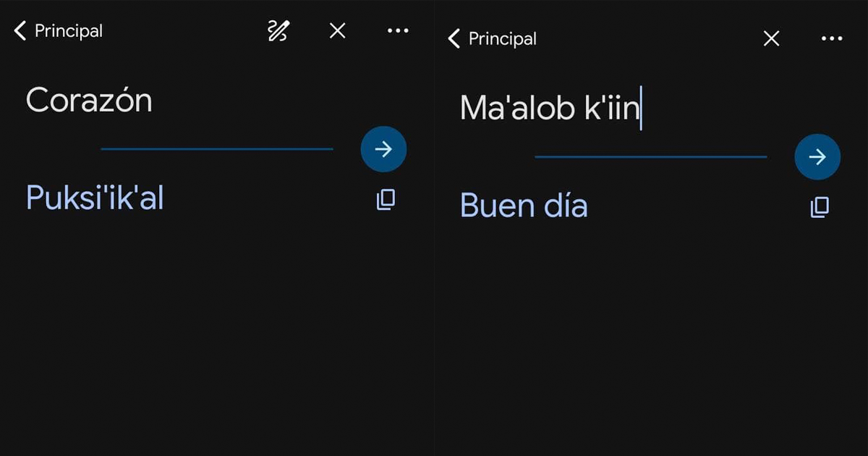The height and width of the screenshot is (456, 868).
Task: Tap blue arrow button next to Corazón
Action: point(383,149)
